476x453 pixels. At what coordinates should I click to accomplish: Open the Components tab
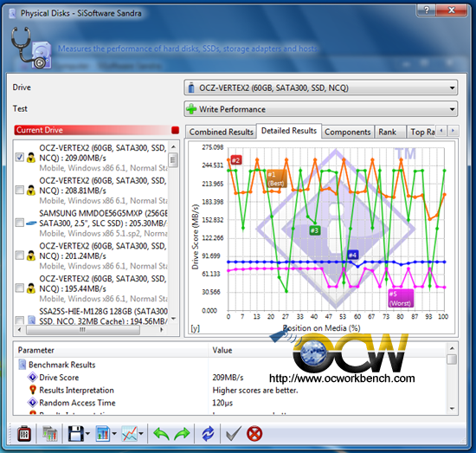point(348,133)
